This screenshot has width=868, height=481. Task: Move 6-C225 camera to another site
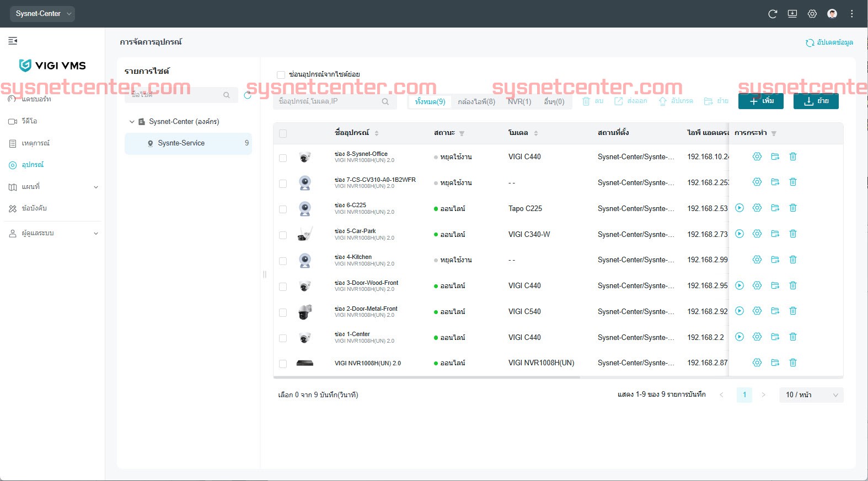[x=775, y=208]
